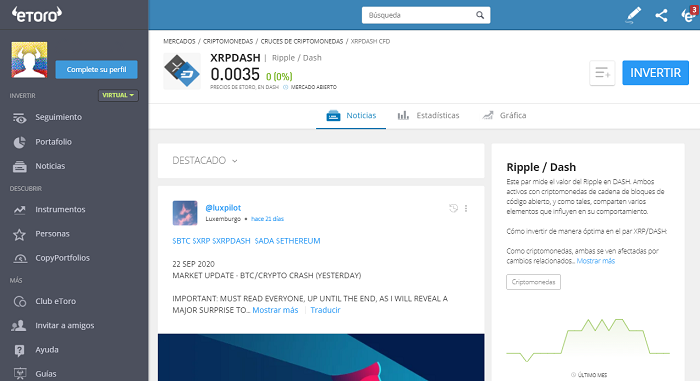Open the user profile avatar picture
The width and height of the screenshot is (700, 381).
(x=29, y=60)
